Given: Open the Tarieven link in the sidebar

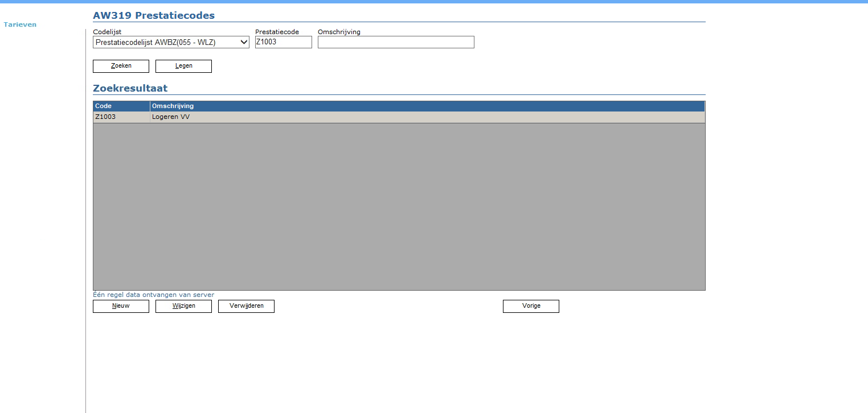Looking at the screenshot, I should (x=20, y=24).
